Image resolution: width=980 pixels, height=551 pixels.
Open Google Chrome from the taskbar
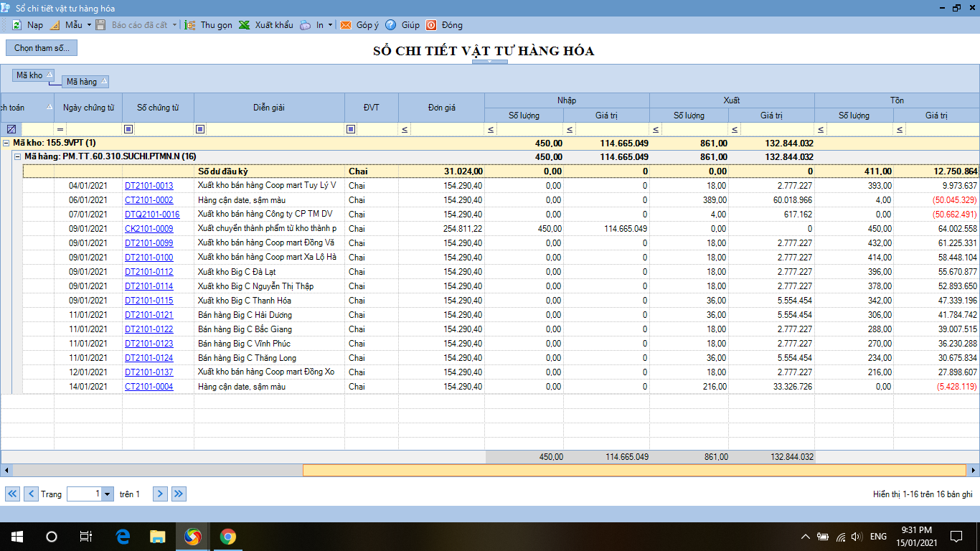[x=227, y=537]
